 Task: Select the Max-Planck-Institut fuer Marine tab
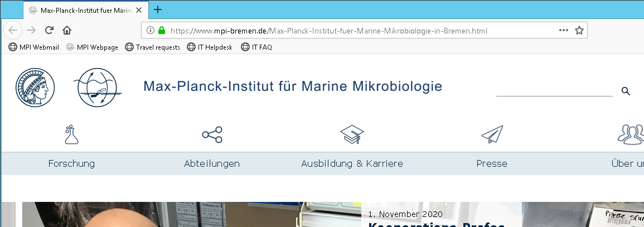tap(86, 10)
